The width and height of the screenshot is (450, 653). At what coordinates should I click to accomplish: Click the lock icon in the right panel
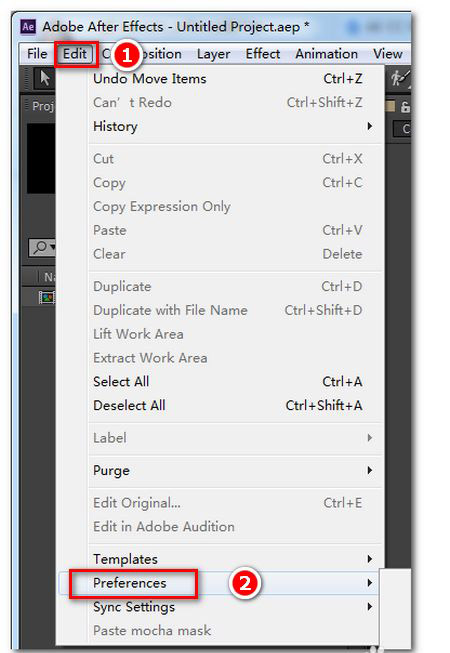(405, 107)
